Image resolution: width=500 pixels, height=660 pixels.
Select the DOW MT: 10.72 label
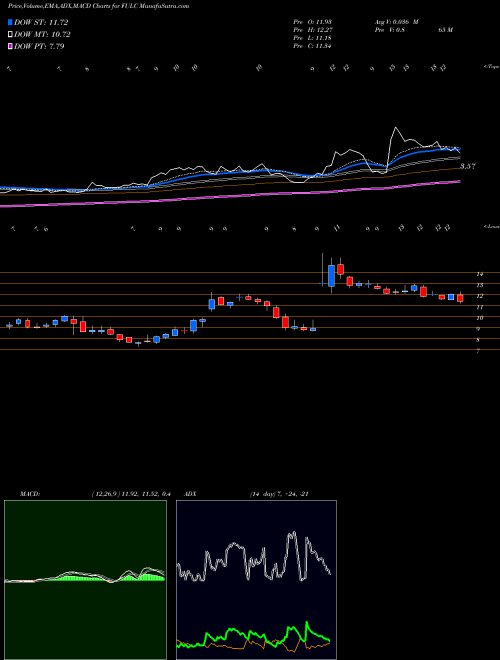[42, 35]
